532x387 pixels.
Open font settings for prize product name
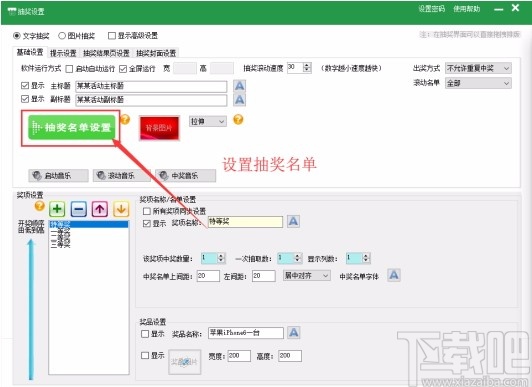coord(294,332)
